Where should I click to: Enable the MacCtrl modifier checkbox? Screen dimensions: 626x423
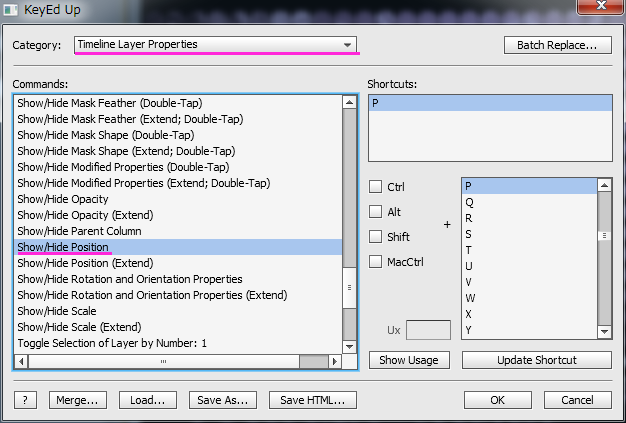click(x=375, y=262)
